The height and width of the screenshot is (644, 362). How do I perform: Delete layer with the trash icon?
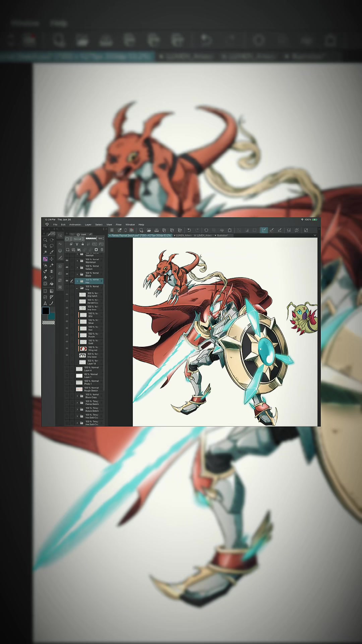click(x=102, y=250)
